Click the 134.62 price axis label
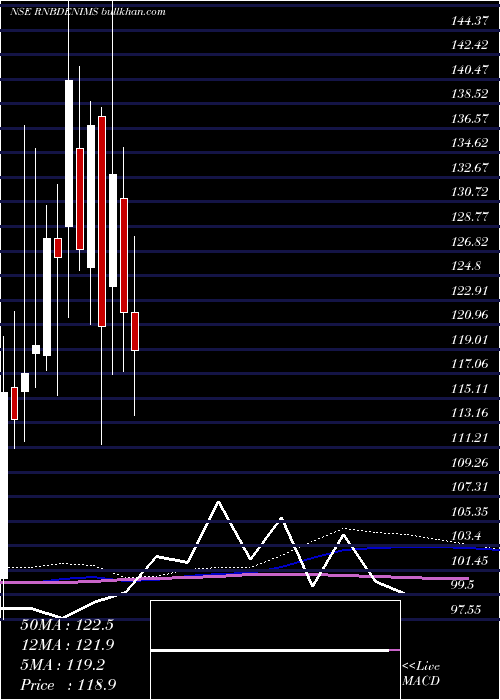Image resolution: width=500 pixels, height=700 pixels. [471, 143]
